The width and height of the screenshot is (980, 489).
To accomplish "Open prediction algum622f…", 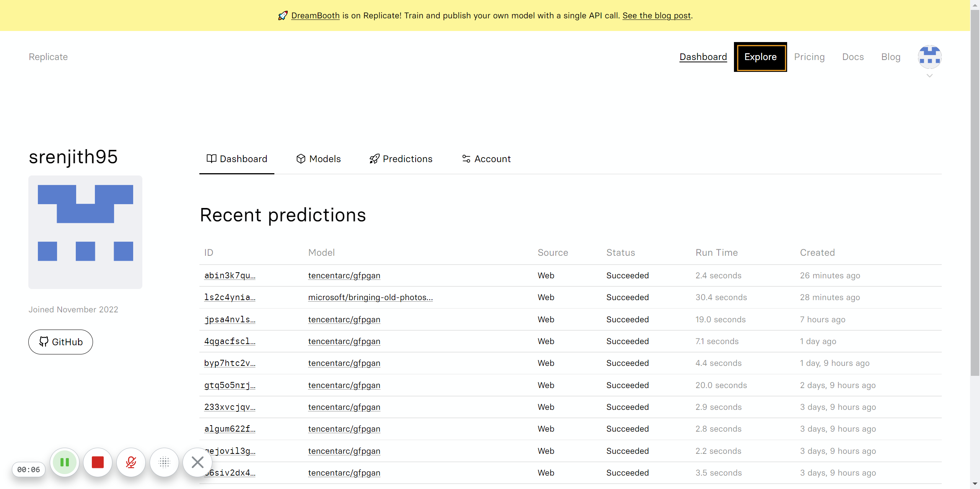I will click(230, 429).
